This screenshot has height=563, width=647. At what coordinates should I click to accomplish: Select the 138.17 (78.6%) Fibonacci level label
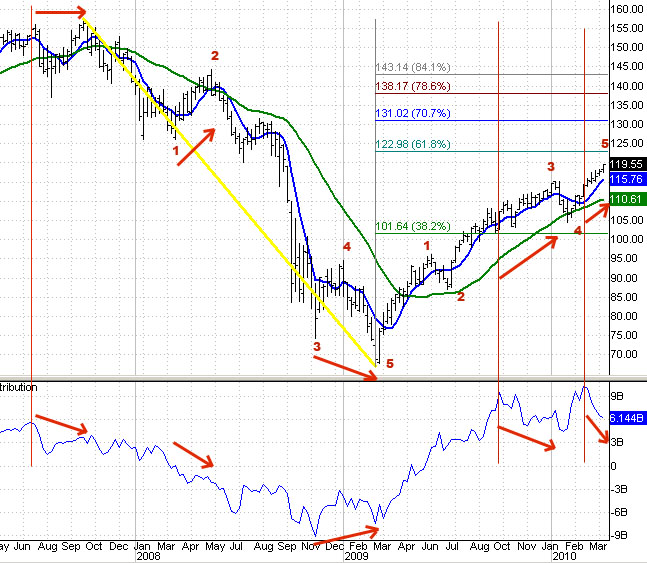coord(408,87)
